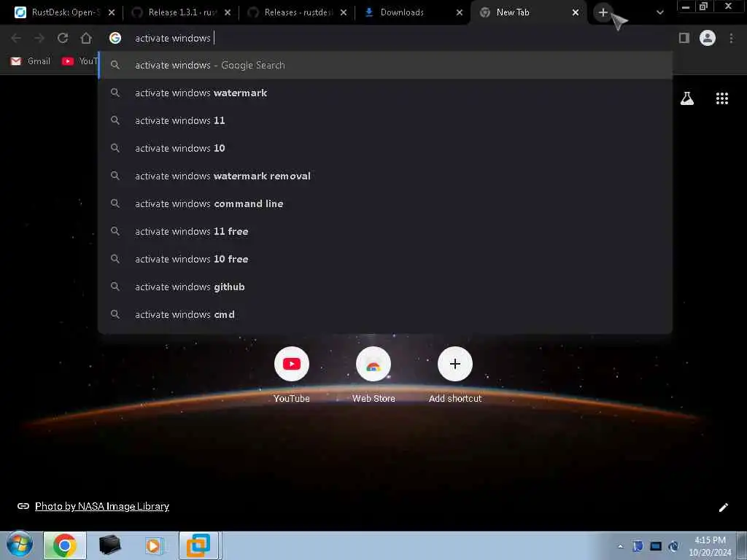The width and height of the screenshot is (747, 560).
Task: Close the New Tab tab
Action: (576, 13)
